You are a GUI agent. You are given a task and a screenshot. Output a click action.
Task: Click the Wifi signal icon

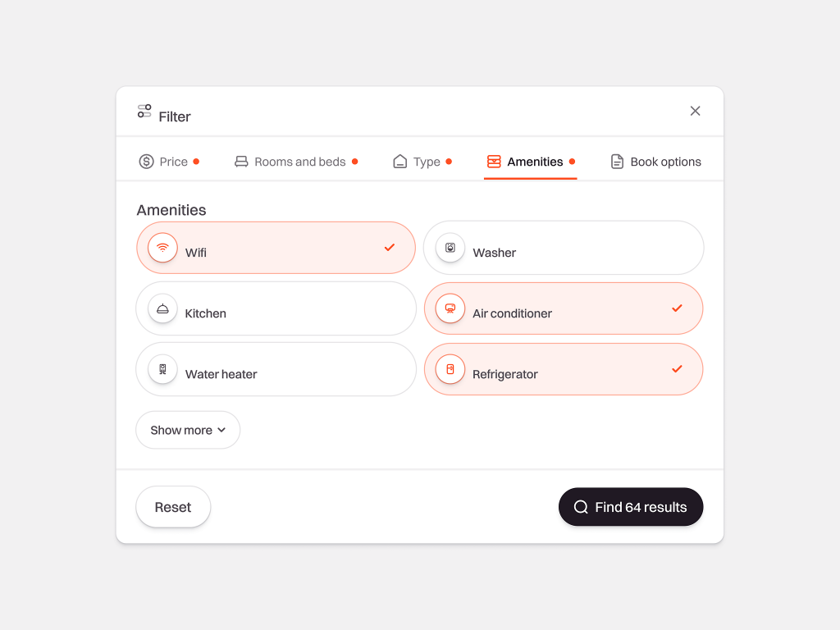[162, 248]
